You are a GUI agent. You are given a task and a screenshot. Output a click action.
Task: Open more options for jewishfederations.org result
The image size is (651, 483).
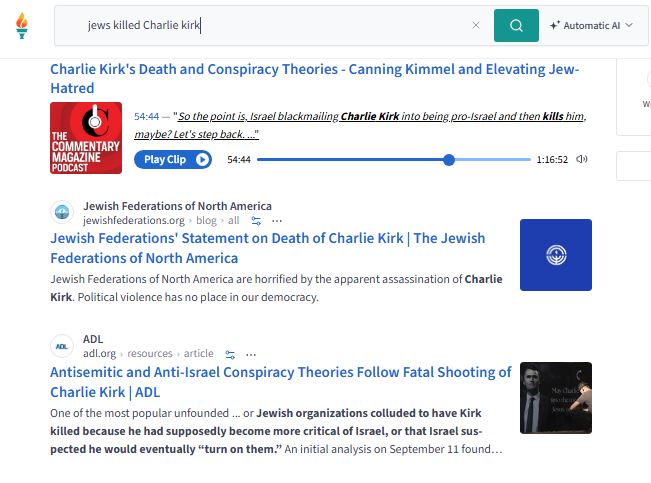[x=277, y=221]
